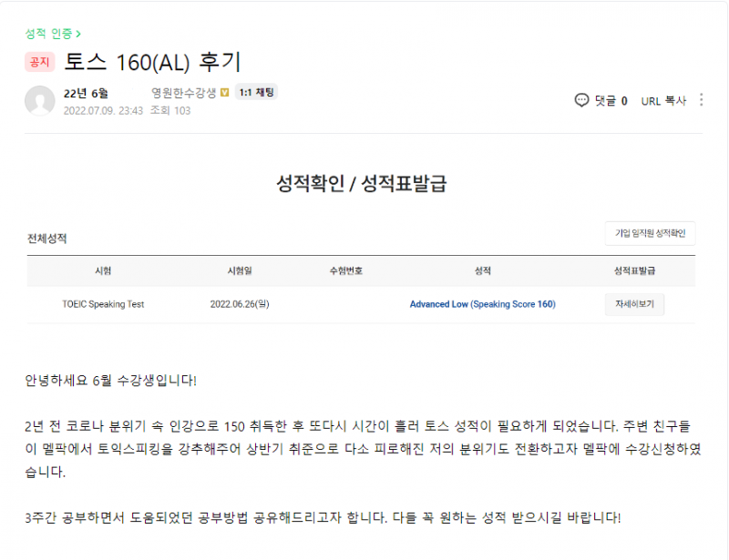Screen dimensions: 729x560
Task: Click the 기업 임직원 성적확인 button
Action: coord(651,233)
